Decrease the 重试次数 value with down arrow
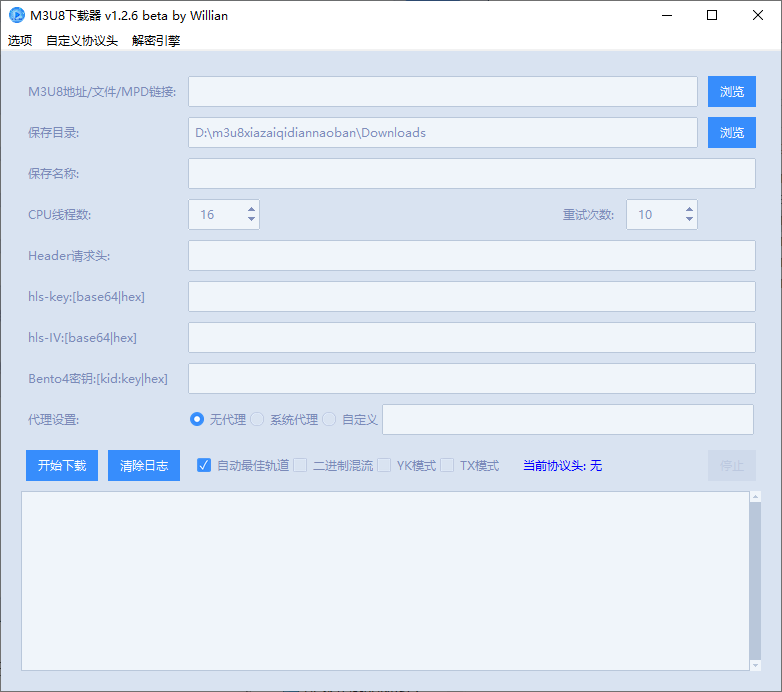 point(689,220)
